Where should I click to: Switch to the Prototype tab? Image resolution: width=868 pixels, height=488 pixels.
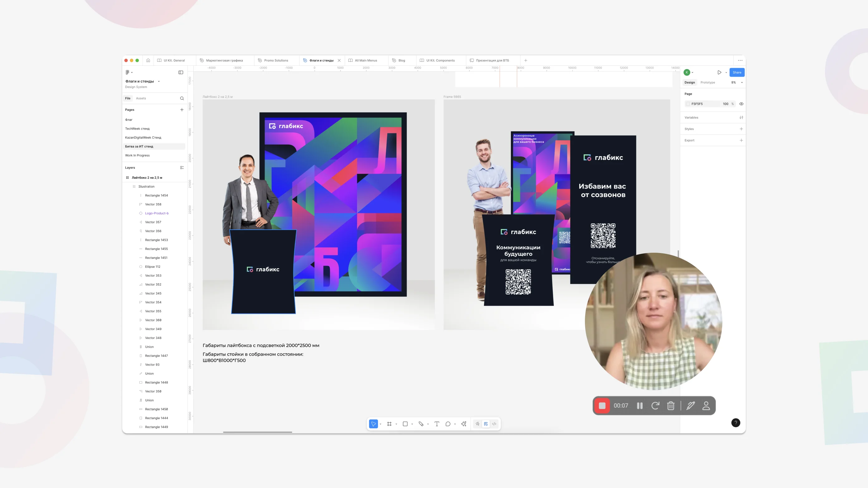point(708,83)
